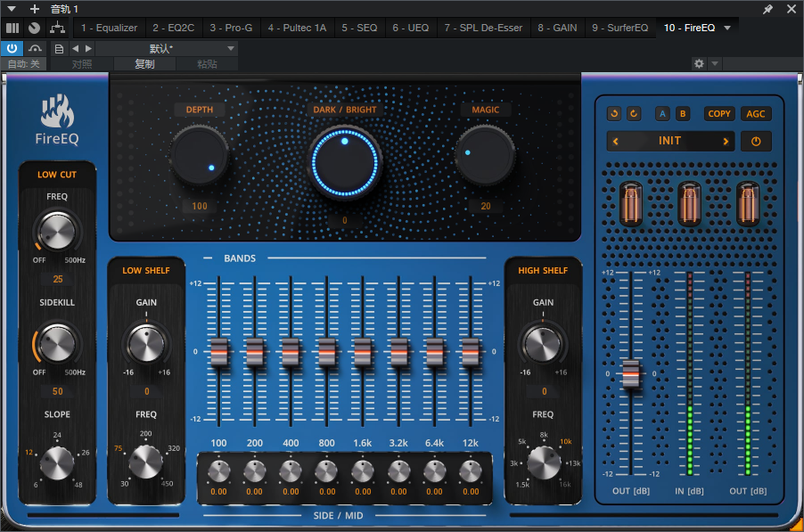Select the A comparison state
Viewport: 804px width, 532px height.
(x=662, y=114)
